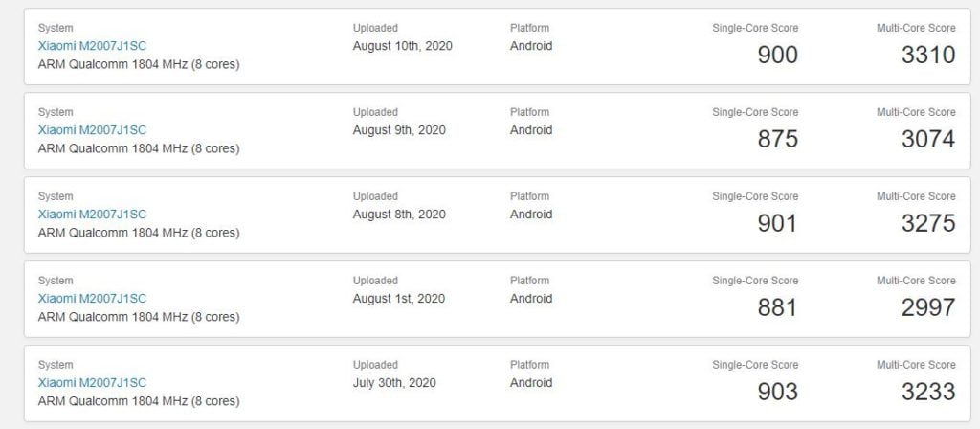Image resolution: width=980 pixels, height=429 pixels.
Task: Click the single-core score 900
Action: point(777,56)
